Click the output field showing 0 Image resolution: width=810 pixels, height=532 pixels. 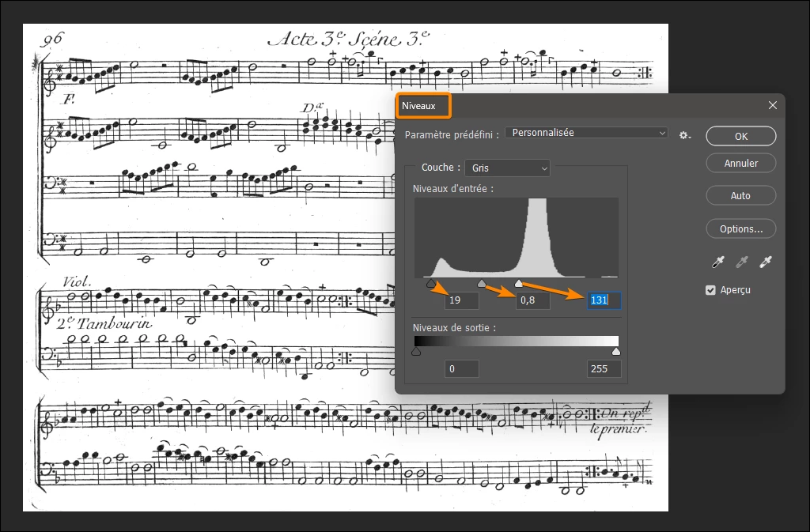pyautogui.click(x=462, y=369)
